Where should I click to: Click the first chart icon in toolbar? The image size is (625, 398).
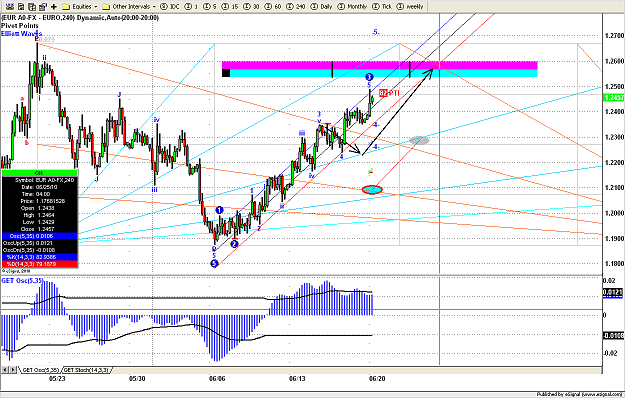pyautogui.click(x=10, y=6)
